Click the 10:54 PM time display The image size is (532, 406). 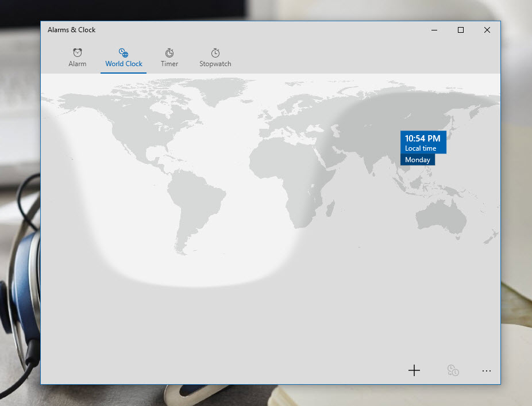(422, 138)
